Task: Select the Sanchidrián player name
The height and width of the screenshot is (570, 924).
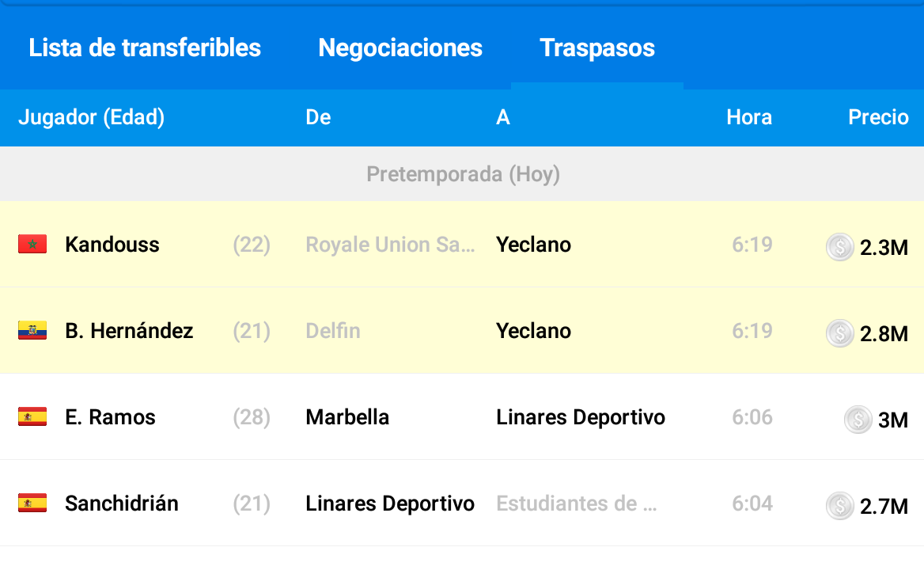Action: click(x=121, y=503)
